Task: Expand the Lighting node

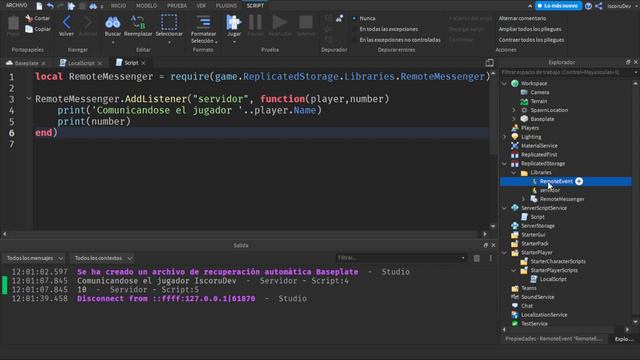Action: 504,137
